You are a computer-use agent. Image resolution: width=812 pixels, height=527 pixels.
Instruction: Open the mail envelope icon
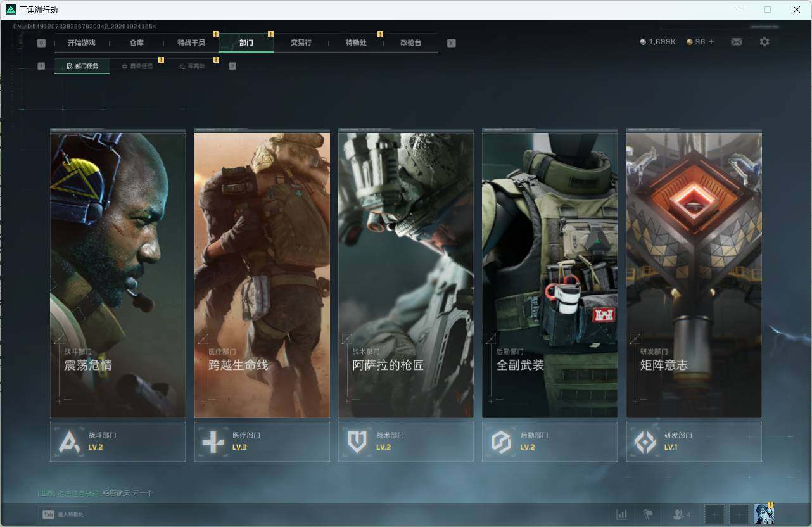pyautogui.click(x=737, y=42)
